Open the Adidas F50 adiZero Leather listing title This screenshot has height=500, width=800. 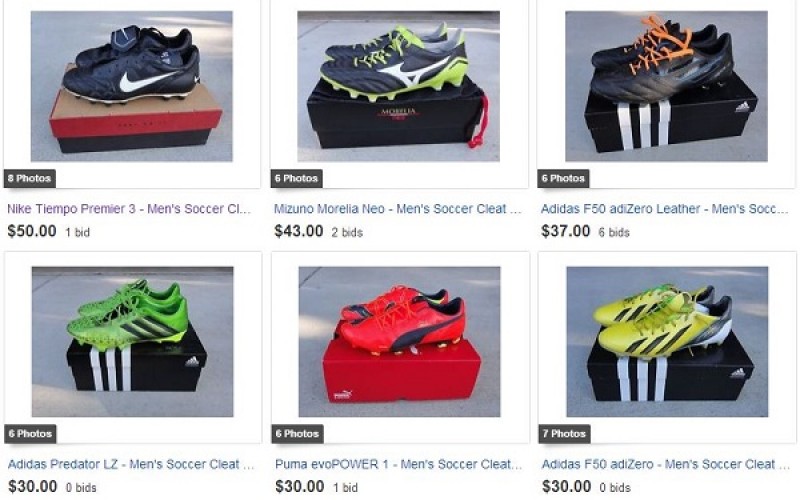click(664, 209)
